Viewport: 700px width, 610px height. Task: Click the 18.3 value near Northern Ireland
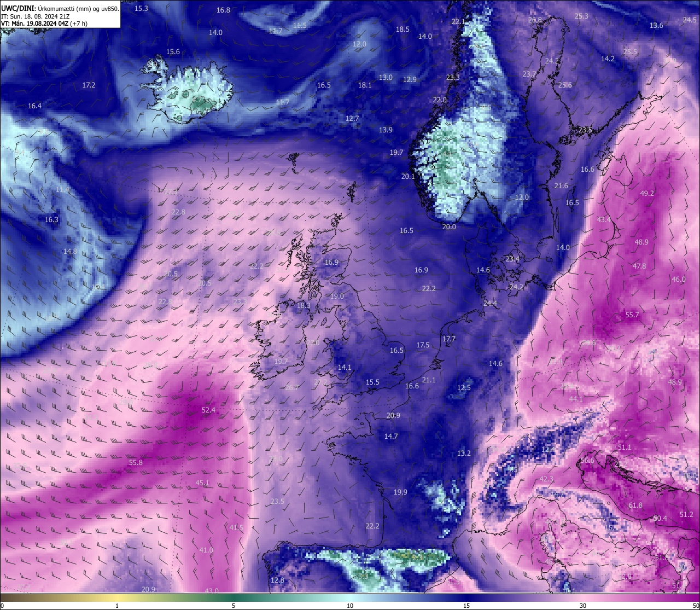[x=304, y=305]
